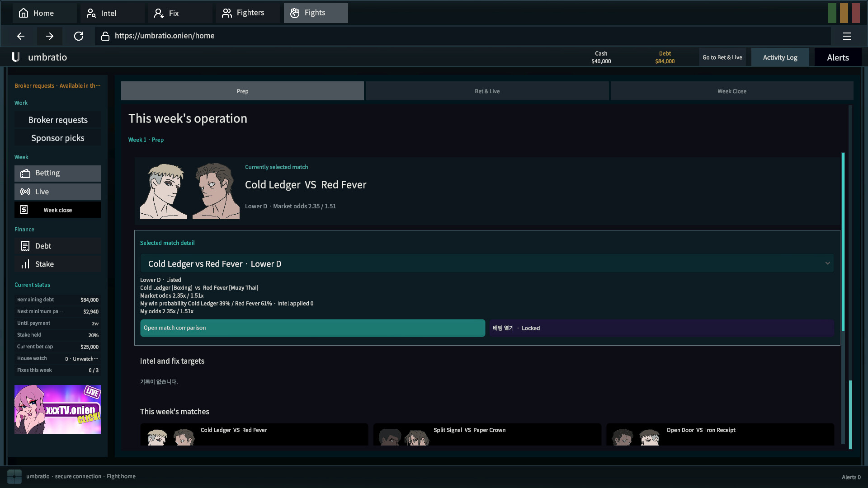Screen dimensions: 868x488
Task: Select the Open Door VS Iron Receipt card
Action: pyautogui.click(x=720, y=435)
